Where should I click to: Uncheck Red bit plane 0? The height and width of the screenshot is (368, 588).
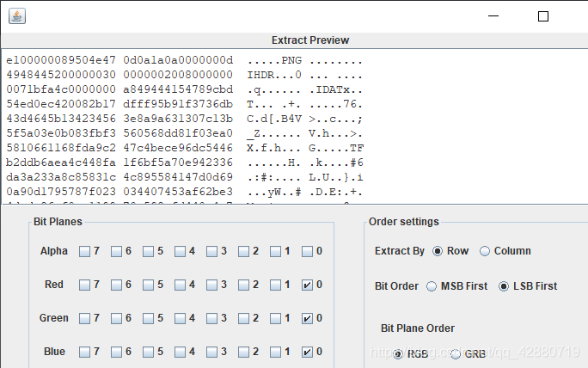307,285
